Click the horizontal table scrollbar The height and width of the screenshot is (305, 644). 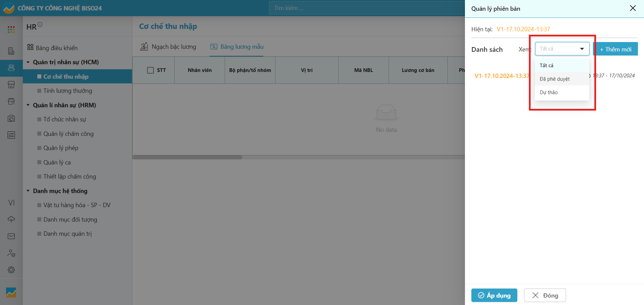point(187,157)
